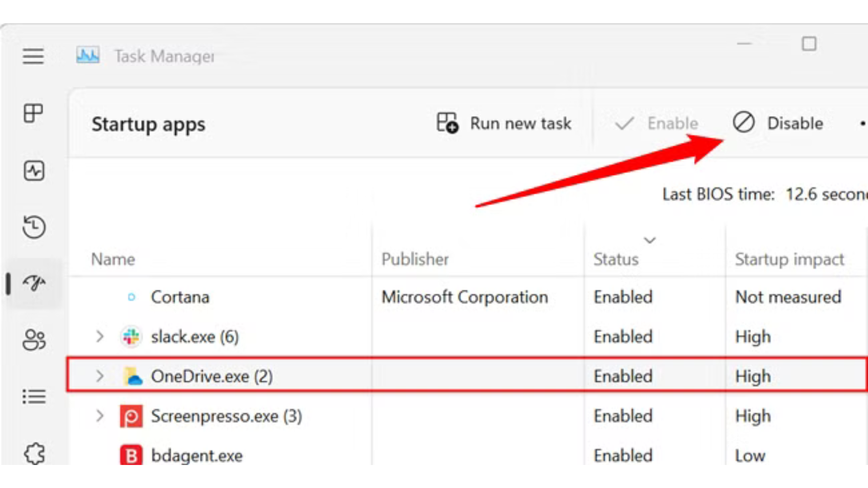Image resolution: width=868 pixels, height=488 pixels.
Task: Select the Cortana row
Action: 468,297
